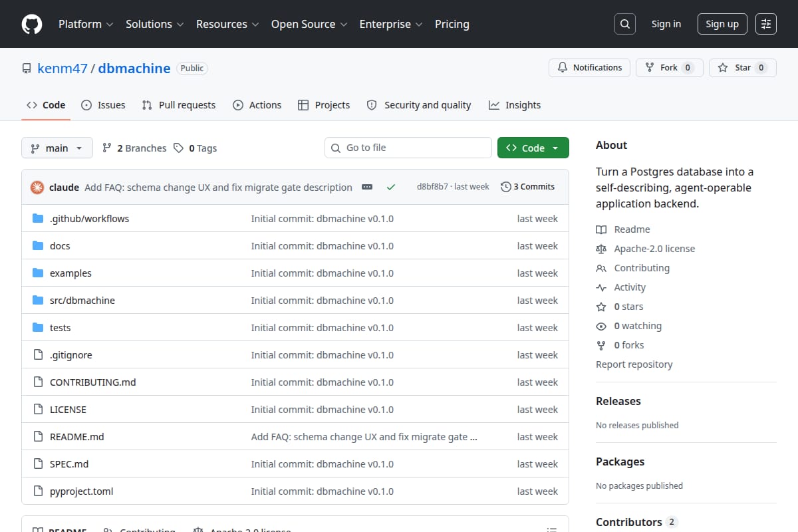Image resolution: width=798 pixels, height=532 pixels.
Task: Open the Projects tab
Action: tap(324, 105)
